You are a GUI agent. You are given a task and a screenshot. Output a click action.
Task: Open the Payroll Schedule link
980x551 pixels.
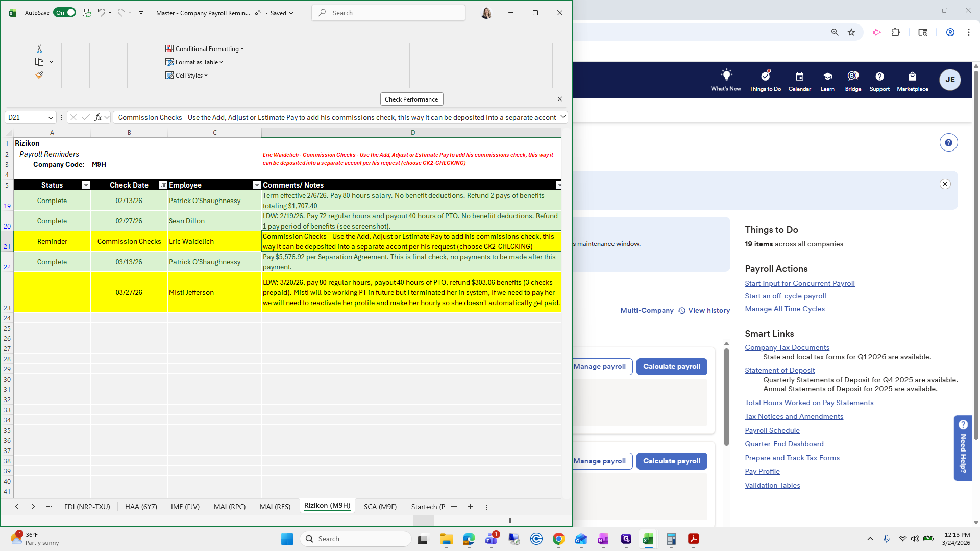772,430
